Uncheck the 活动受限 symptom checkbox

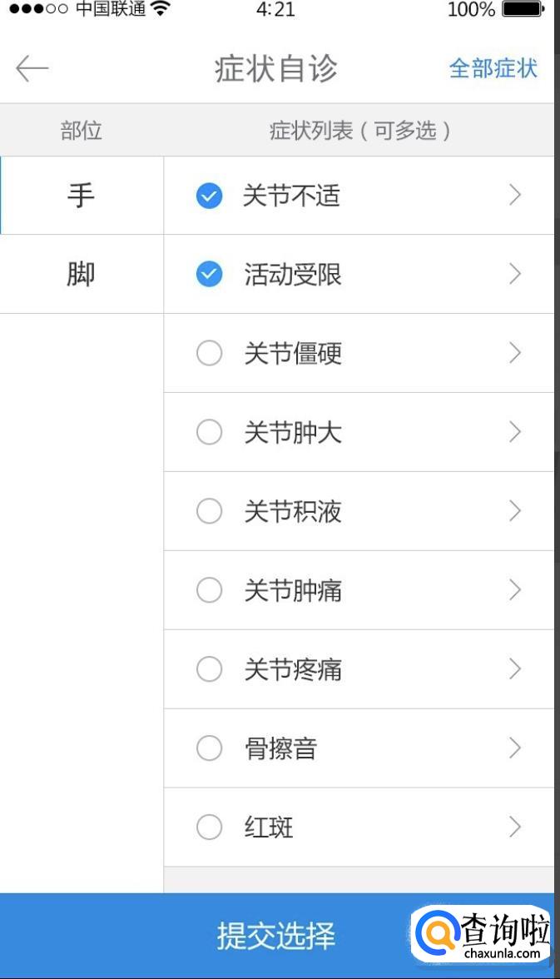[x=209, y=274]
